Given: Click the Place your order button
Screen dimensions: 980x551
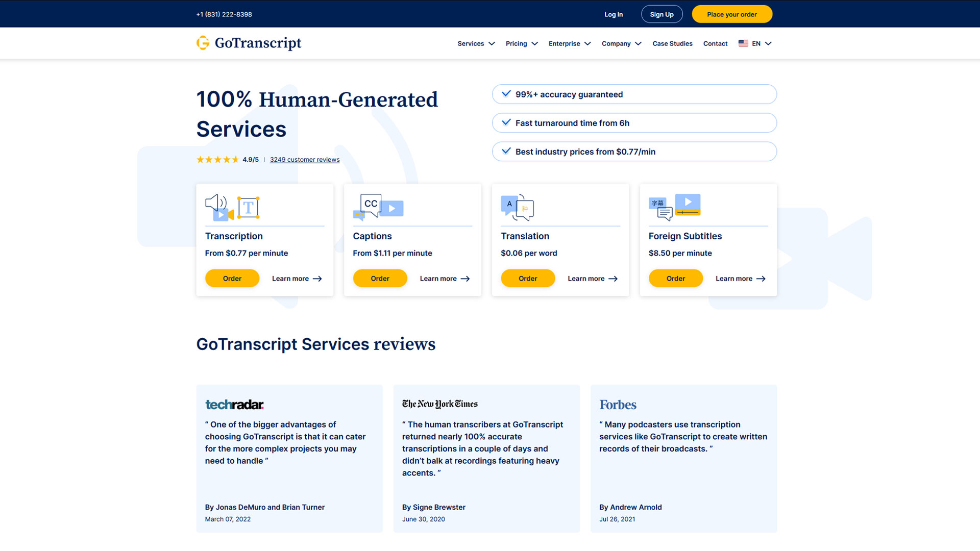Looking at the screenshot, I should [x=732, y=14].
